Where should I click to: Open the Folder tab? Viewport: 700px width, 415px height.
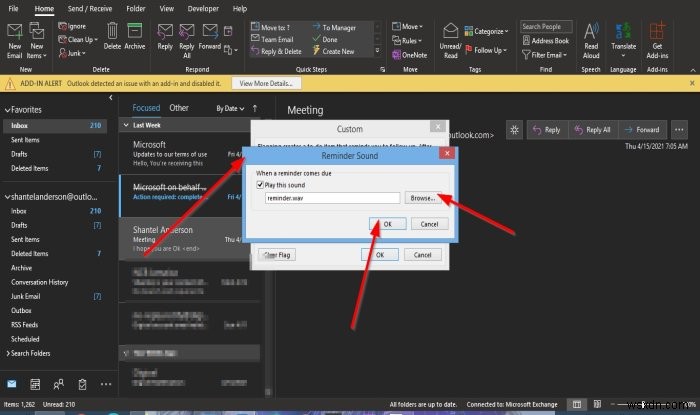tap(136, 8)
